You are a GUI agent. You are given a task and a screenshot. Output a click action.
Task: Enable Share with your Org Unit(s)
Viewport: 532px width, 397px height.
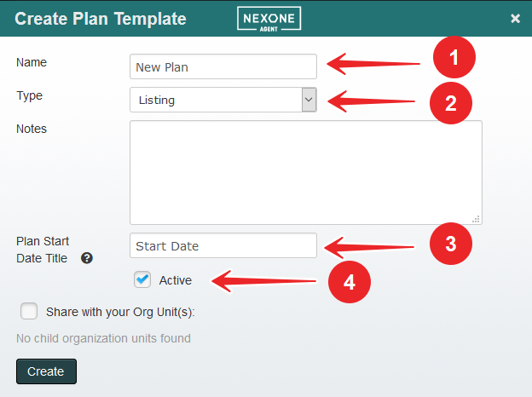click(x=29, y=312)
